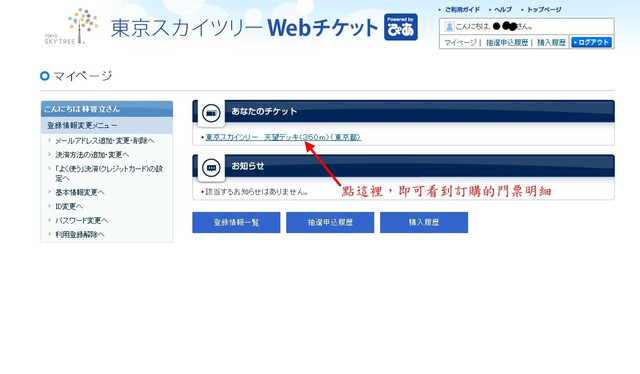
Task: Open 決済方法の追加・変更へ in the sidebar
Action: pos(92,155)
